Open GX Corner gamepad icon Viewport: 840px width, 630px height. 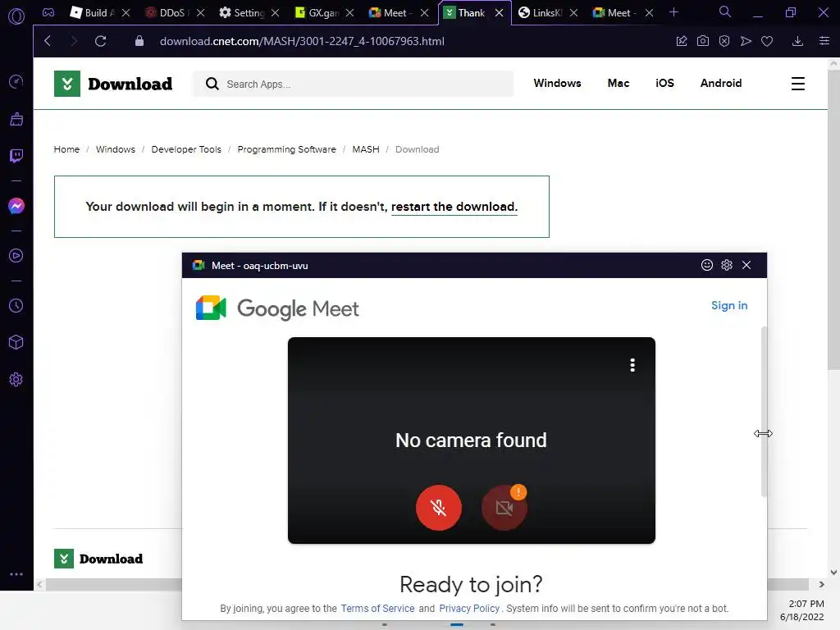48,12
